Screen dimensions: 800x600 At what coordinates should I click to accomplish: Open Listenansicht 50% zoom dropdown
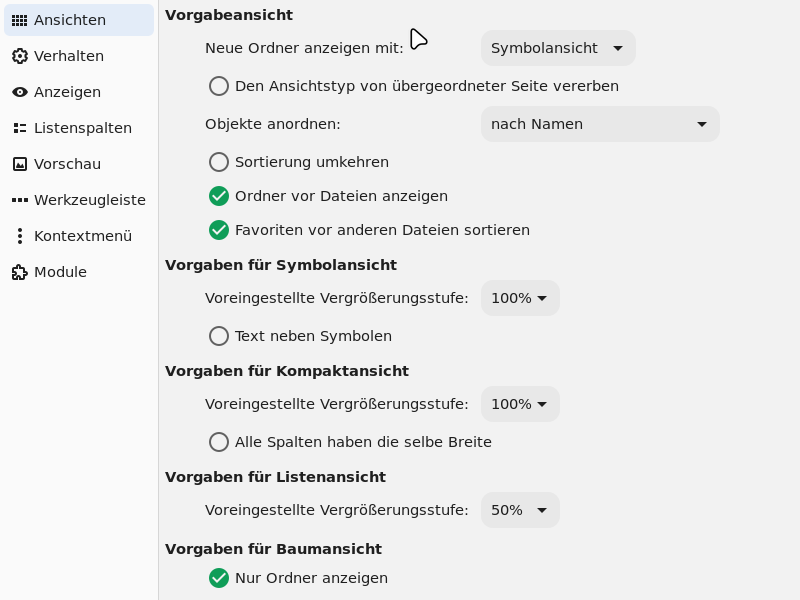click(x=519, y=510)
